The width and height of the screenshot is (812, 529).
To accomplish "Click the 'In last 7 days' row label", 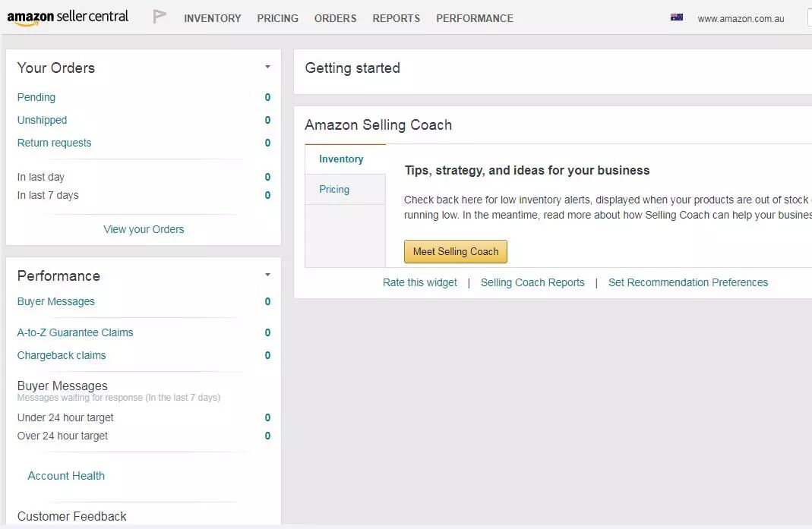I will click(48, 195).
